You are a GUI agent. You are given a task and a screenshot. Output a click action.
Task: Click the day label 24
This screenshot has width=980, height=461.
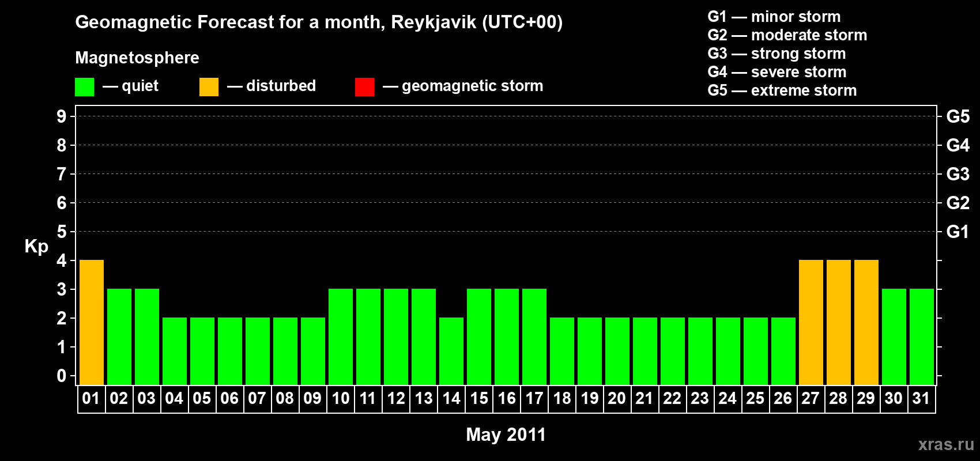(728, 398)
